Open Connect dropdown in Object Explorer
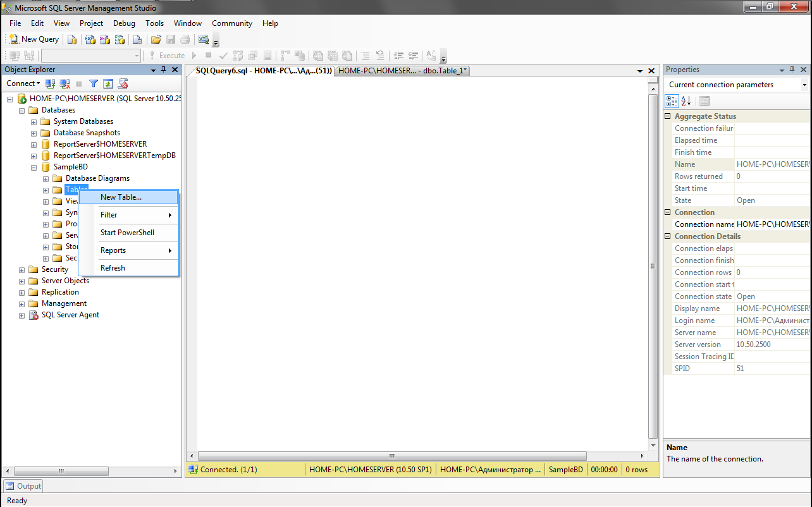This screenshot has height=507, width=812. [23, 83]
